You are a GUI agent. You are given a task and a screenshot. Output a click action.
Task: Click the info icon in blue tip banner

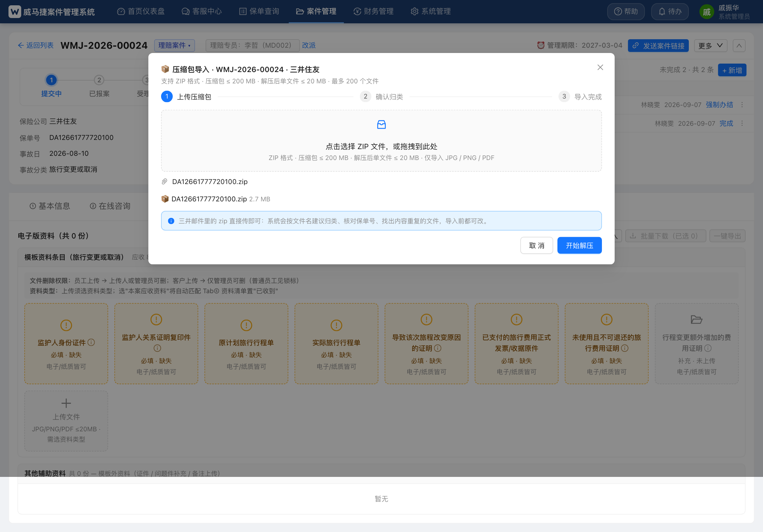click(x=171, y=221)
